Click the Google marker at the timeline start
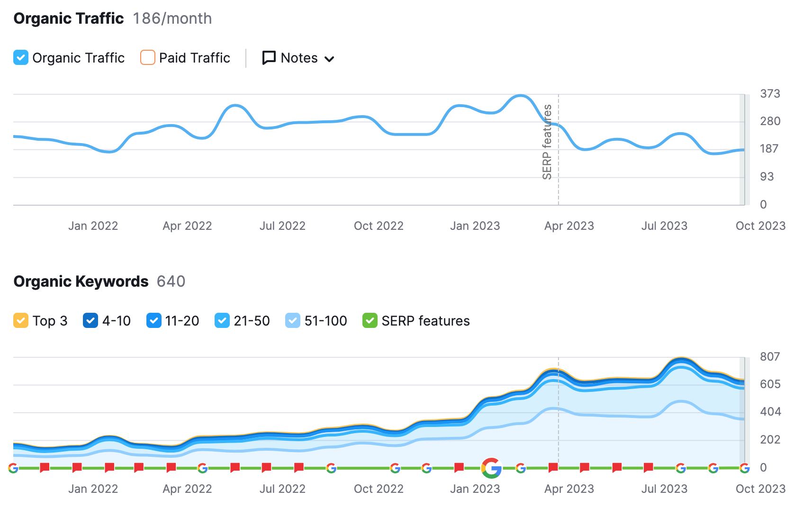The width and height of the screenshot is (812, 508). tap(13, 468)
